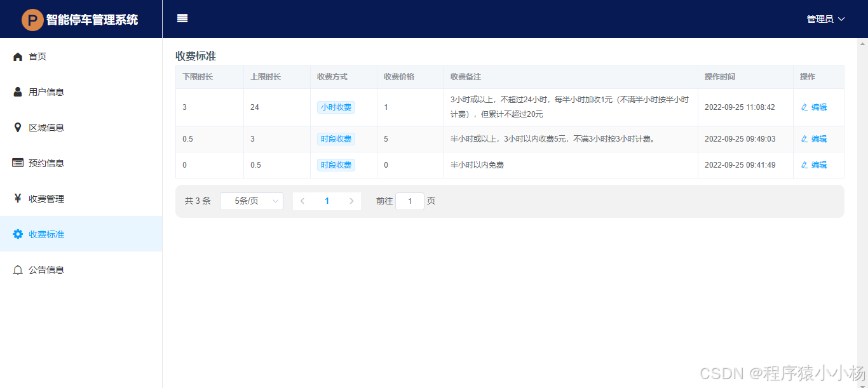Click the pencil icon in the 09:41:49 row
Image resolution: width=868 pixels, height=388 pixels.
coord(804,165)
